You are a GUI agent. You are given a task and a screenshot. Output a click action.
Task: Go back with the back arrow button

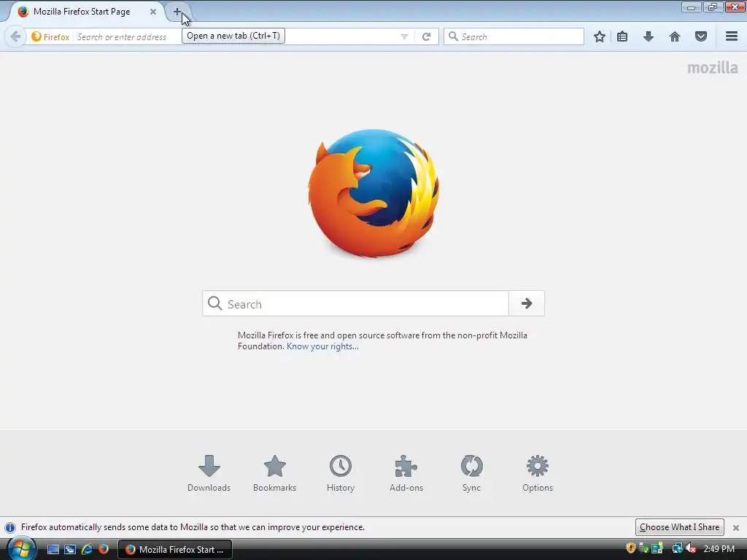point(15,36)
